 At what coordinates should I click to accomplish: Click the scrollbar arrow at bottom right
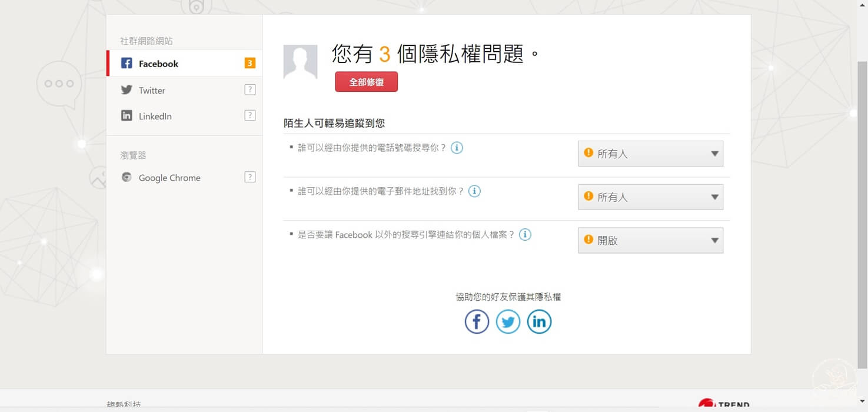pos(862,403)
